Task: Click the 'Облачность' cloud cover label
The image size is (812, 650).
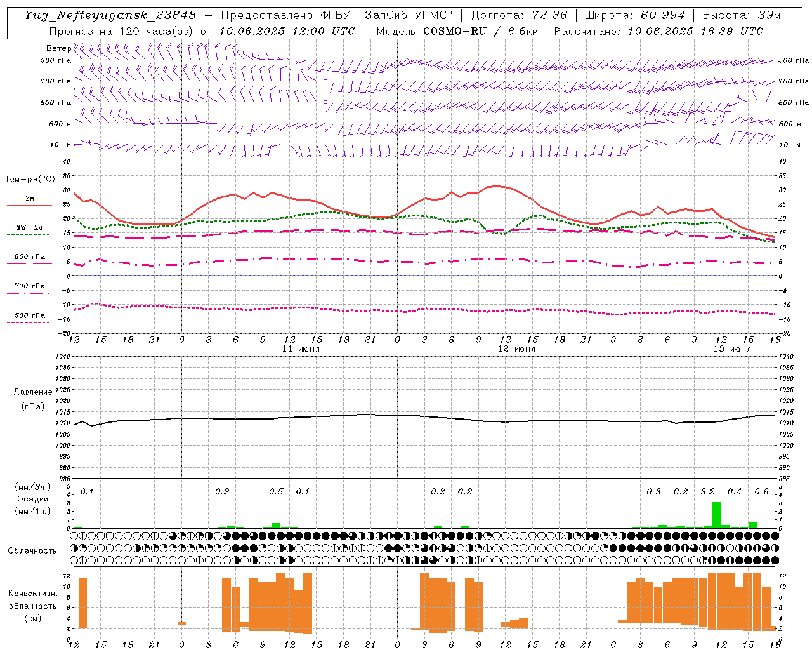Action: [x=32, y=551]
